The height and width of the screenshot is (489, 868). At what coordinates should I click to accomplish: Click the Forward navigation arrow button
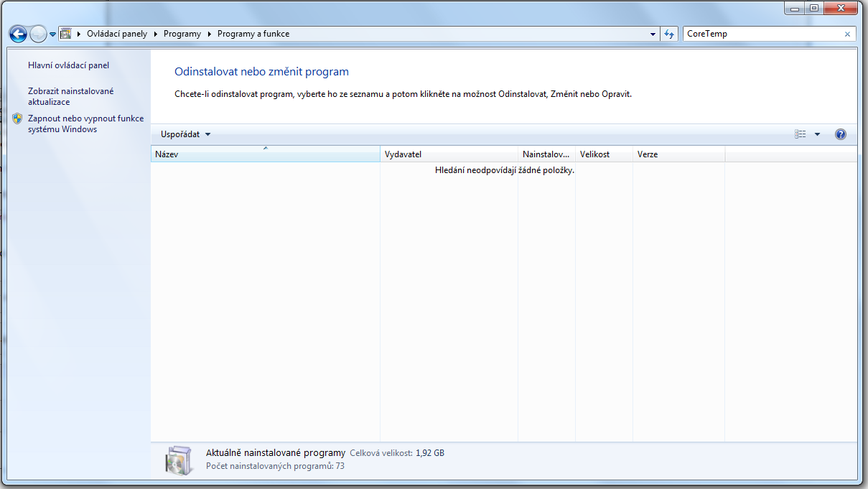click(38, 34)
